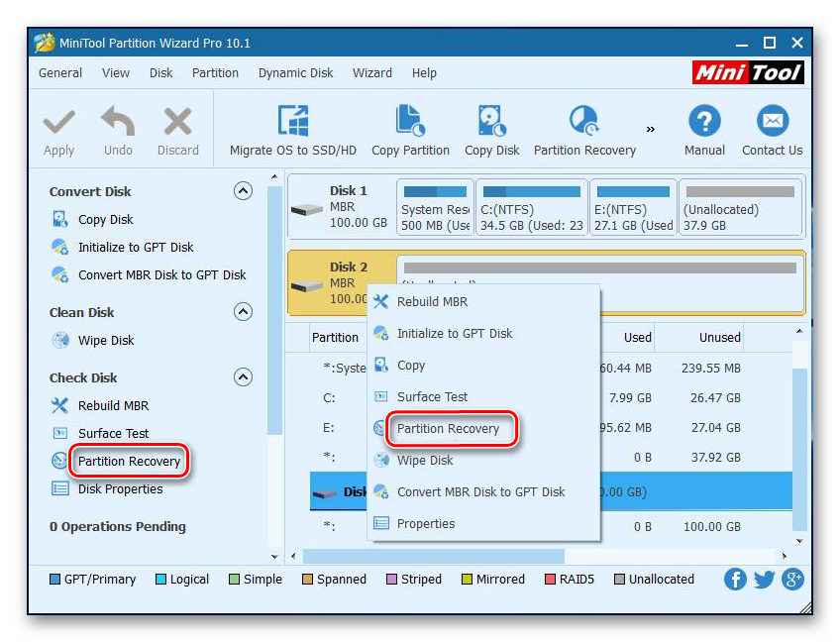The image size is (840, 642).
Task: Collapse the Check Disk section
Action: click(x=243, y=377)
